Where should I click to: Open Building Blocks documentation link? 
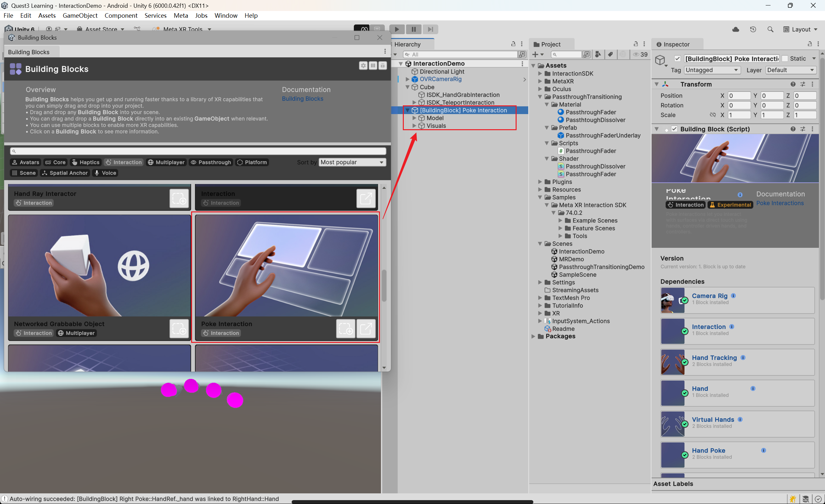302,99
